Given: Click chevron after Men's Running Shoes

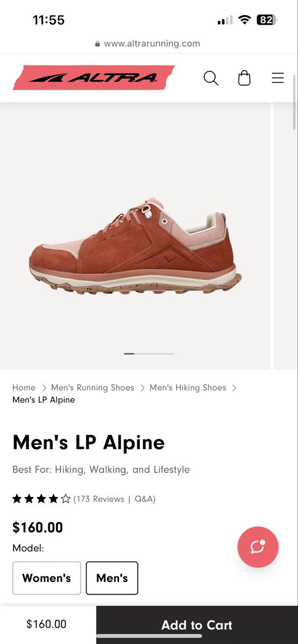Looking at the screenshot, I should (142, 387).
